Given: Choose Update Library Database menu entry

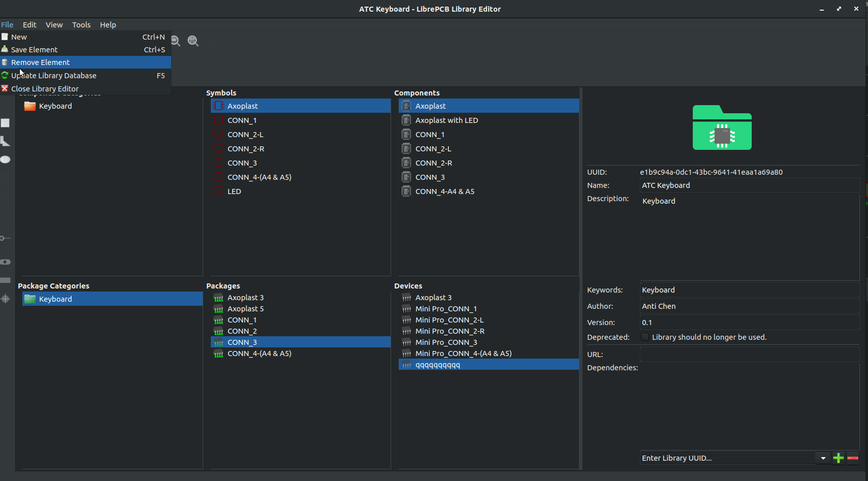Looking at the screenshot, I should tap(85, 75).
